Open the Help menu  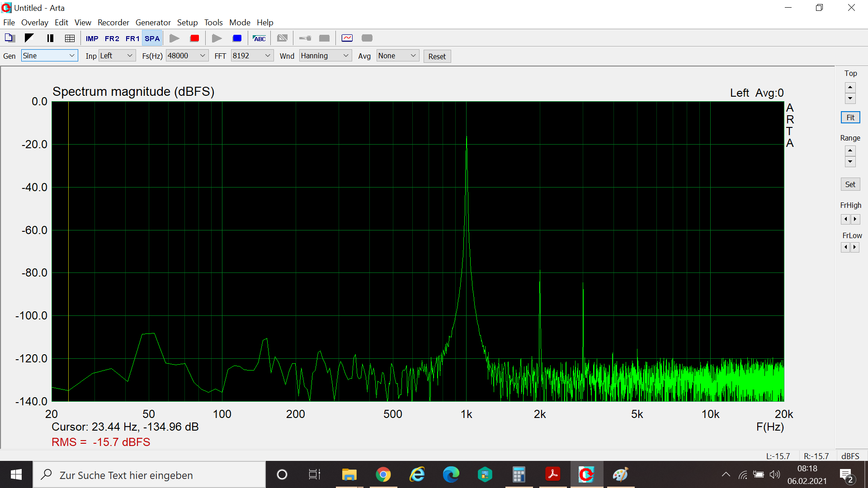point(265,22)
